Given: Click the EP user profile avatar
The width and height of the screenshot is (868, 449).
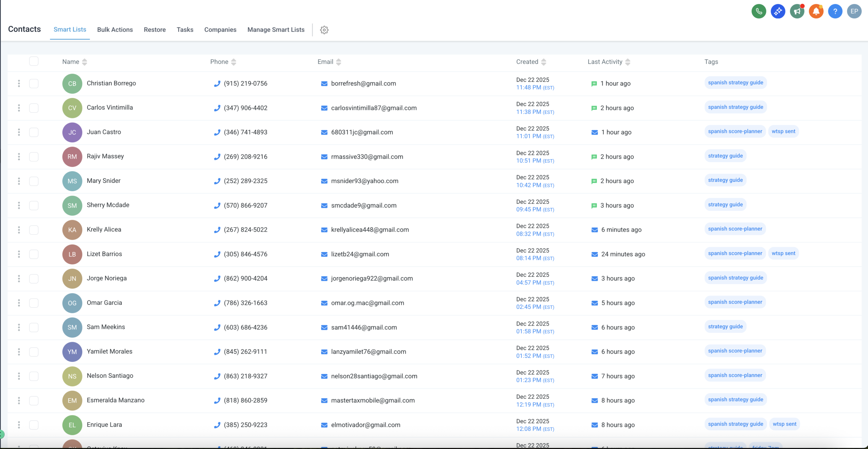Looking at the screenshot, I should pyautogui.click(x=854, y=12).
